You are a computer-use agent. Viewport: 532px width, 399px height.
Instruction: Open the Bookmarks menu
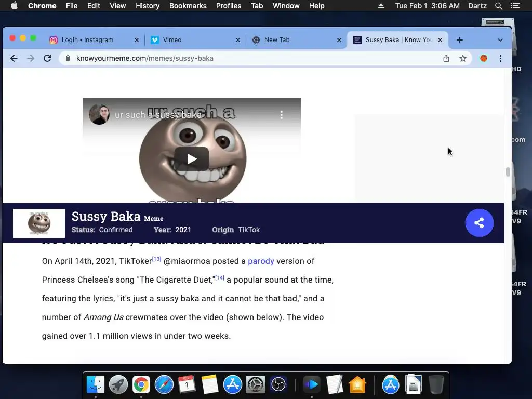188,6
